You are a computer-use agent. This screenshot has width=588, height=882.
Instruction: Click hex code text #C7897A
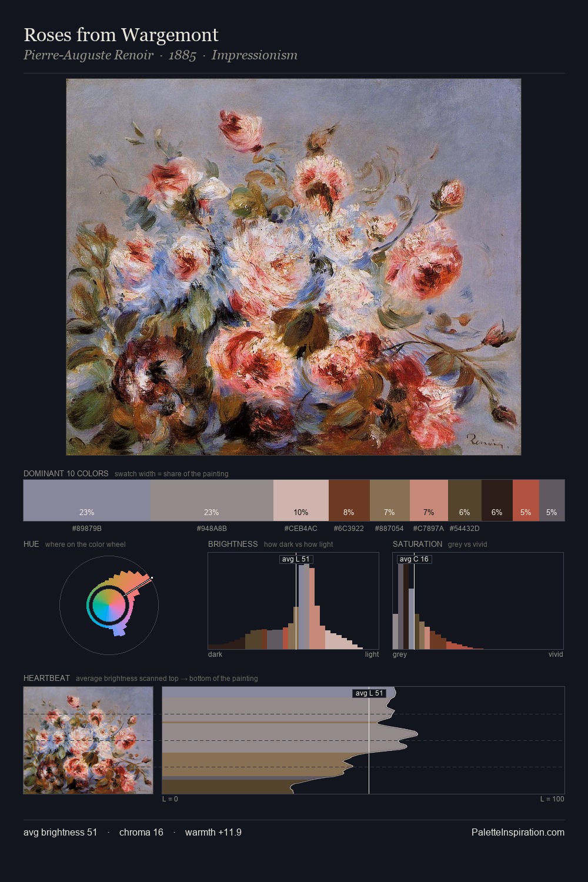pyautogui.click(x=429, y=529)
